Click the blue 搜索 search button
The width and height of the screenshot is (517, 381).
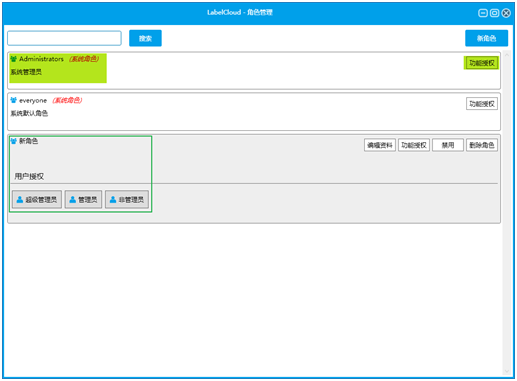[x=145, y=38]
